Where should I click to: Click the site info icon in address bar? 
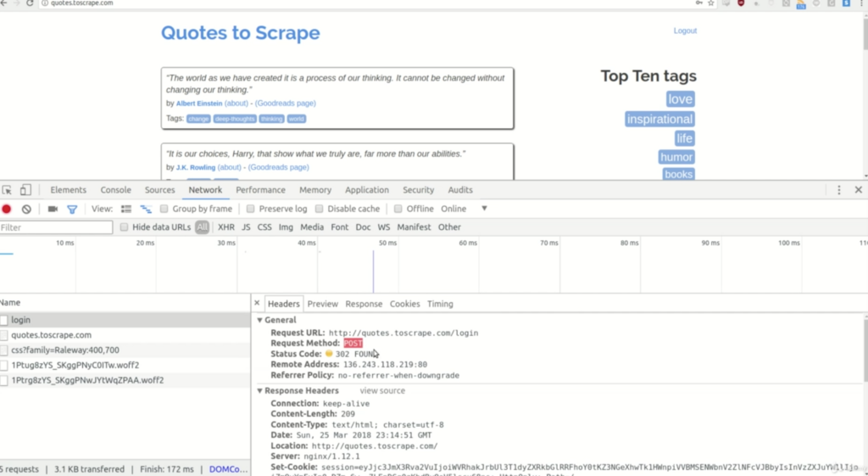click(x=45, y=3)
